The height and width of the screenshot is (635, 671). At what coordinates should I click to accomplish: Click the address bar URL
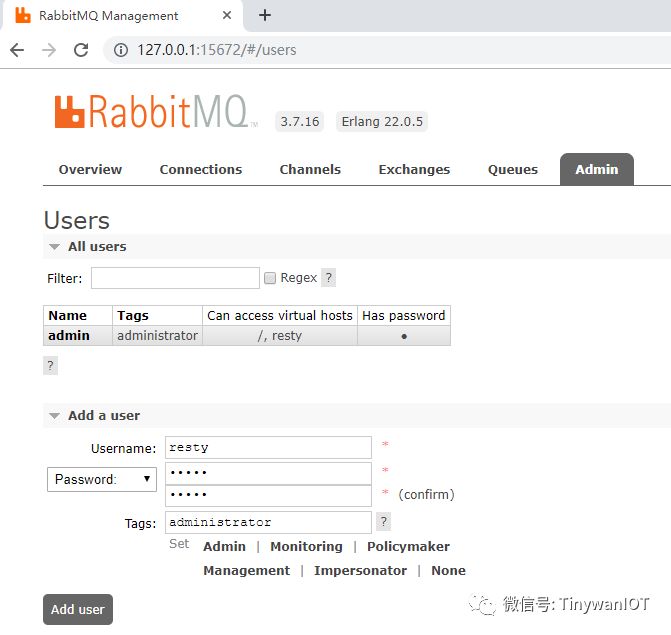click(217, 50)
